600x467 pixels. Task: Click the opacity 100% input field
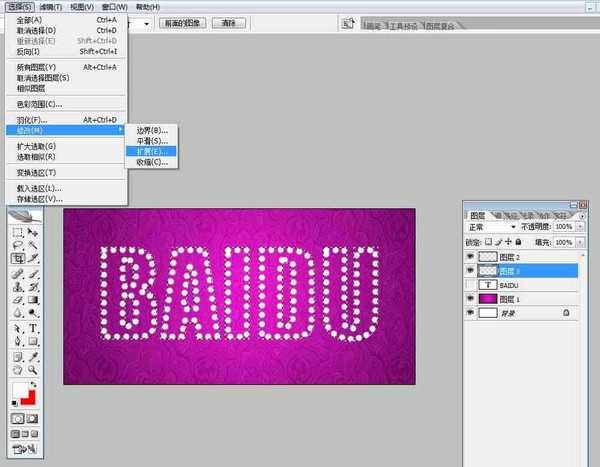(x=564, y=227)
